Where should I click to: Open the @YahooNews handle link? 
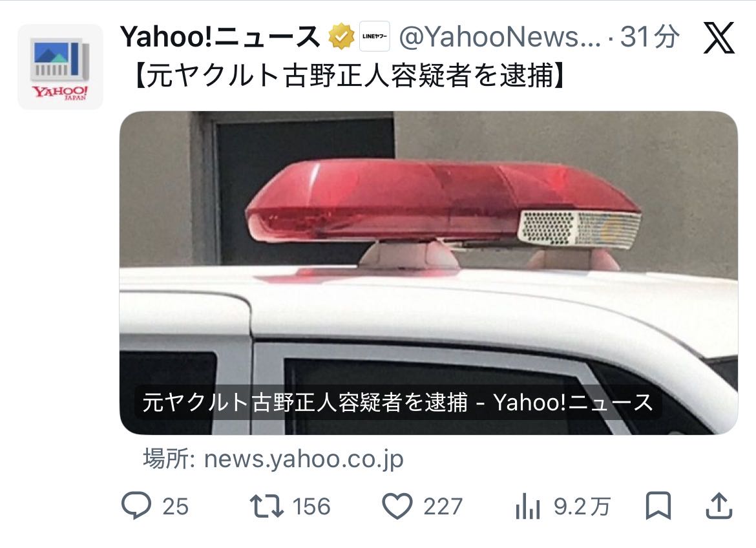(x=500, y=37)
